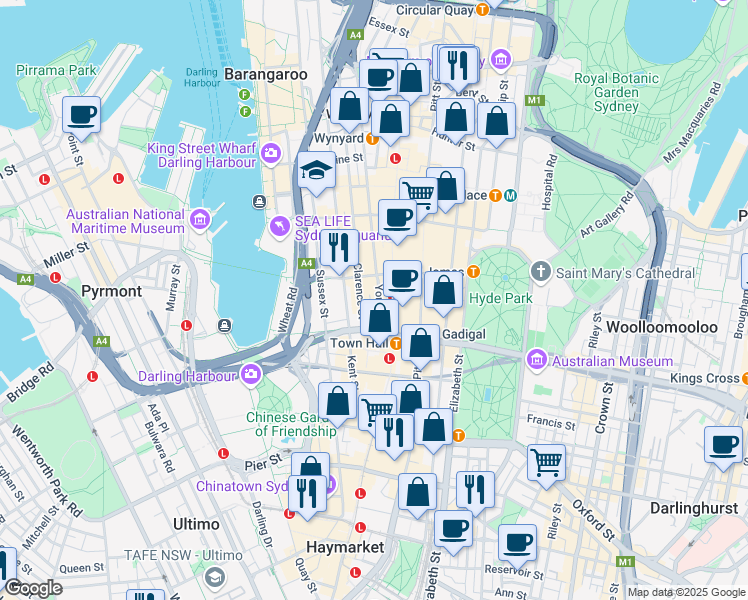Open the Google logo link
Viewport: 748px width, 600px height.
tap(33, 589)
